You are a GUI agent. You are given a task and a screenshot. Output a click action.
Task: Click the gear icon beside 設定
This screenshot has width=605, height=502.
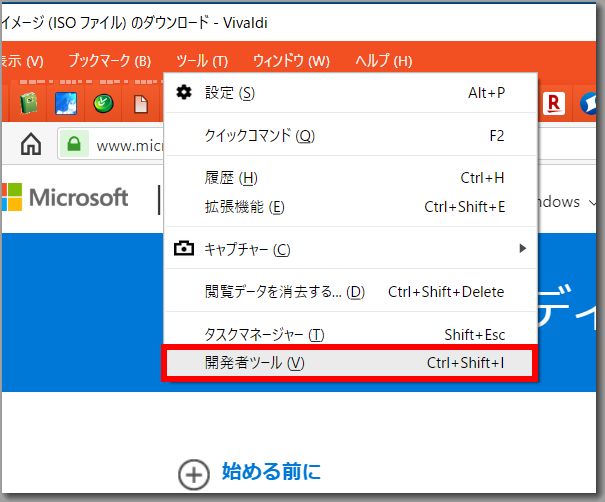[x=184, y=92]
